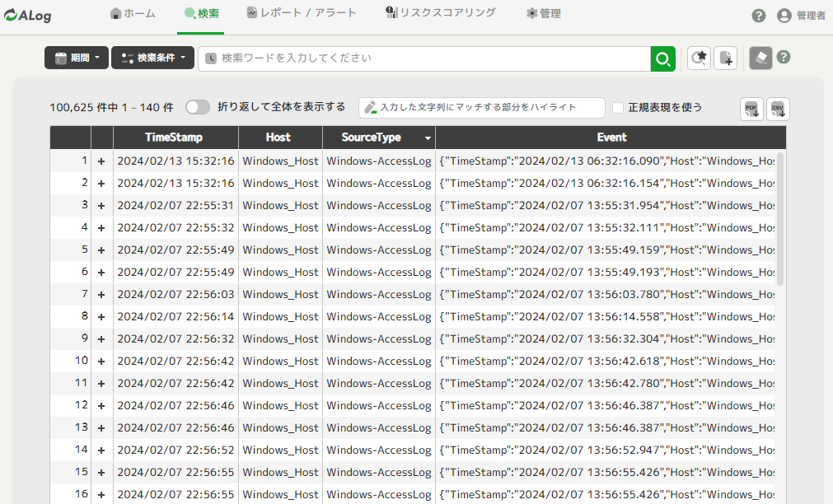Expand row 4 details
This screenshot has height=504, width=833.
101,228
